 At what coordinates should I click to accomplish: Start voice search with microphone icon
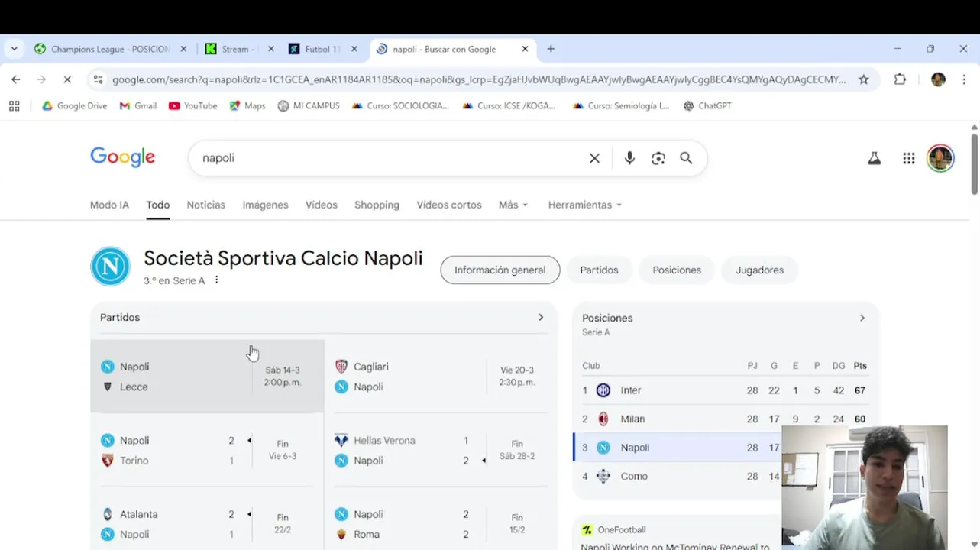pos(629,158)
